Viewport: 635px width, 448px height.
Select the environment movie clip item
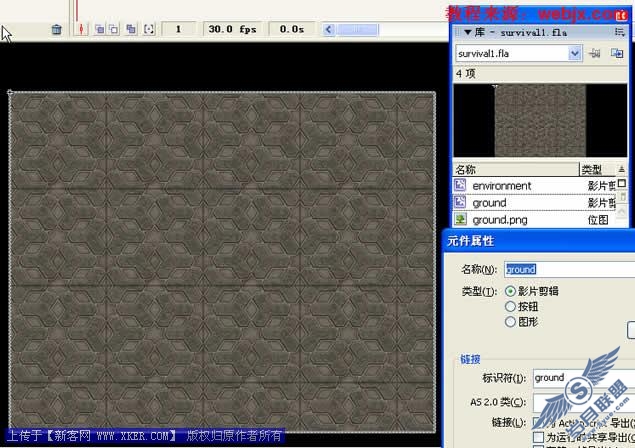pyautogui.click(x=534, y=186)
